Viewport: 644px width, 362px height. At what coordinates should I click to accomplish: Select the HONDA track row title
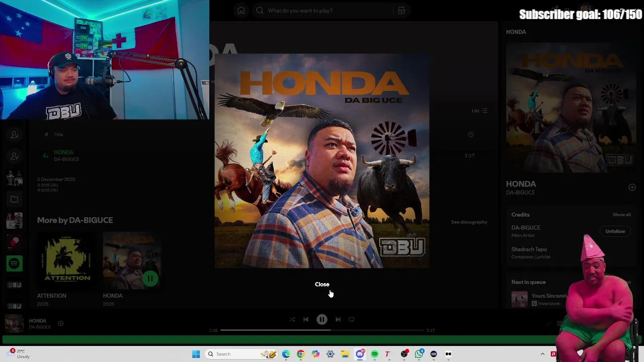(x=63, y=152)
